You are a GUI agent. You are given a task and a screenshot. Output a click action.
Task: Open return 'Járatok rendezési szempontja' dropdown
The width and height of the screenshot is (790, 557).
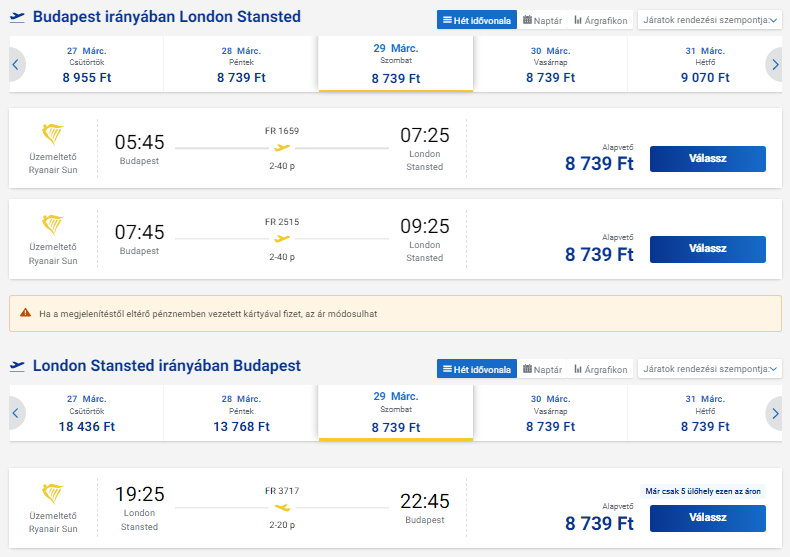[x=710, y=369]
